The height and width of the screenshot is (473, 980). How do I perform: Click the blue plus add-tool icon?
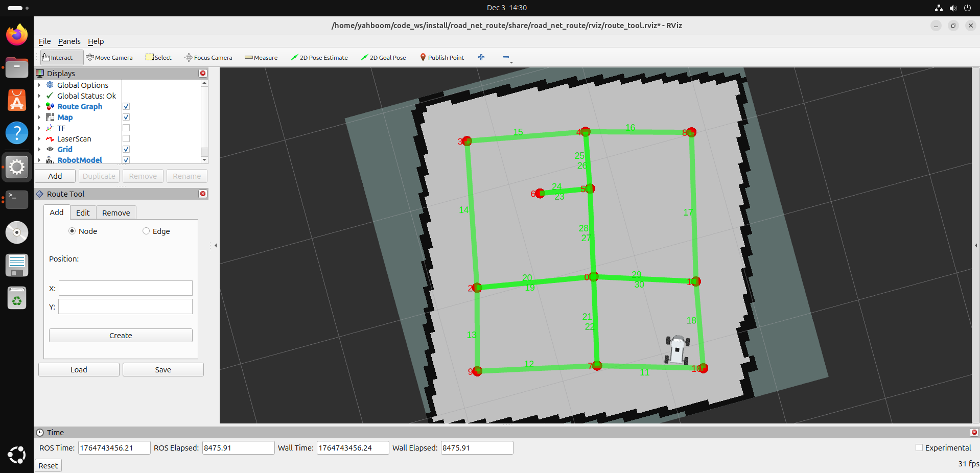coord(481,58)
